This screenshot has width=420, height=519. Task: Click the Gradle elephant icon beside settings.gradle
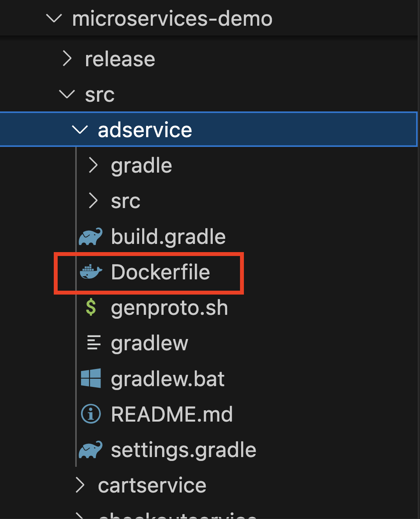coord(90,450)
